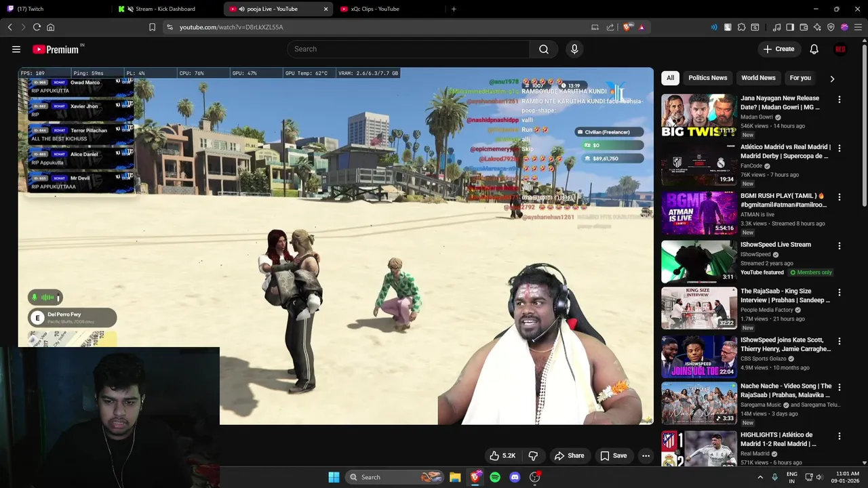Image resolution: width=868 pixels, height=488 pixels.
Task: Click the YouTube Premium logo
Action: pos(56,49)
